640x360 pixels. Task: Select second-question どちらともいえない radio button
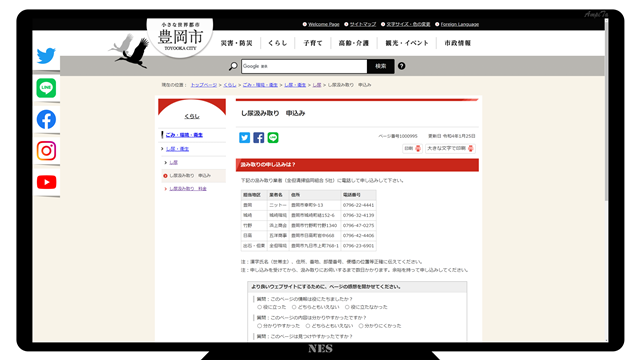tap(308, 326)
